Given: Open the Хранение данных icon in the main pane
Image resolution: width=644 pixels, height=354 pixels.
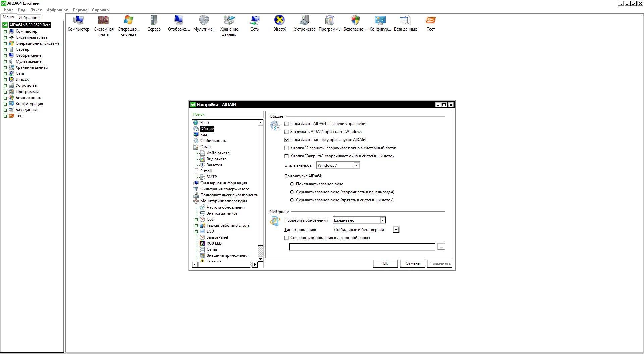Looking at the screenshot, I should (x=229, y=25).
